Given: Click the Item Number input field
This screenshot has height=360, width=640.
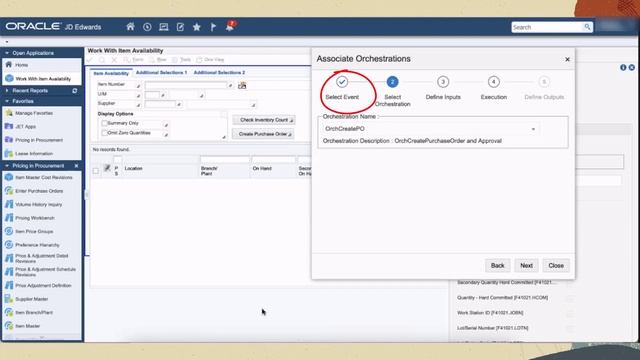Looking at the screenshot, I should [186, 85].
